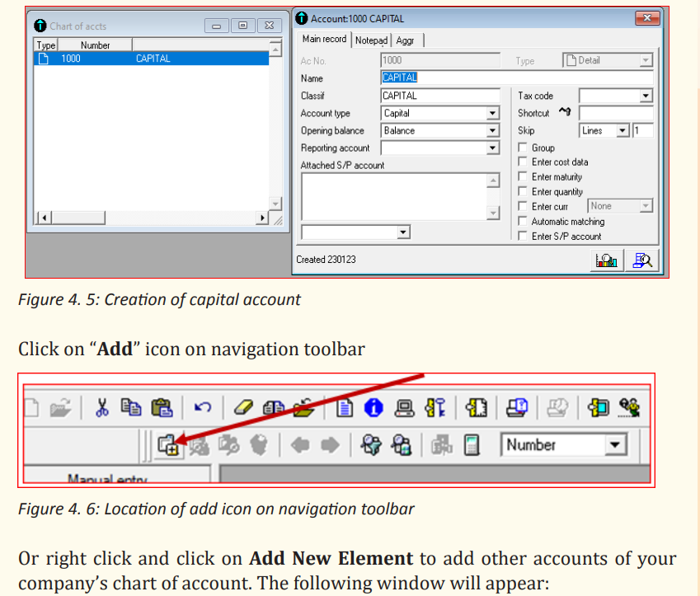Click the Type column header in Chart of accts
The height and width of the screenshot is (596, 700).
click(46, 45)
